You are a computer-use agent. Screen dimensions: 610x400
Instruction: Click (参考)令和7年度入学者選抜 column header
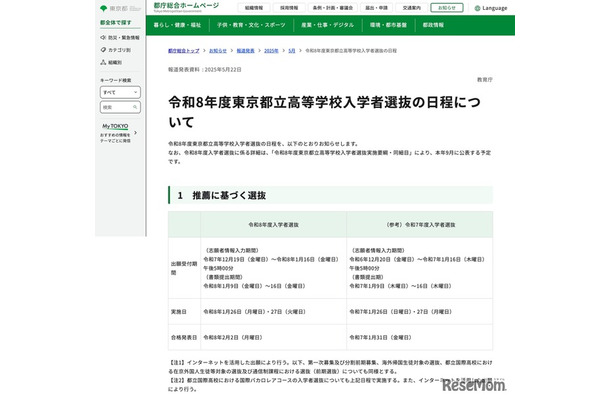(420, 225)
